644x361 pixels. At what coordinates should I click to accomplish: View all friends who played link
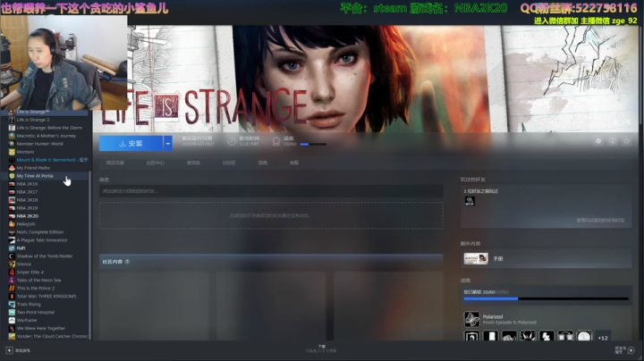click(x=600, y=221)
